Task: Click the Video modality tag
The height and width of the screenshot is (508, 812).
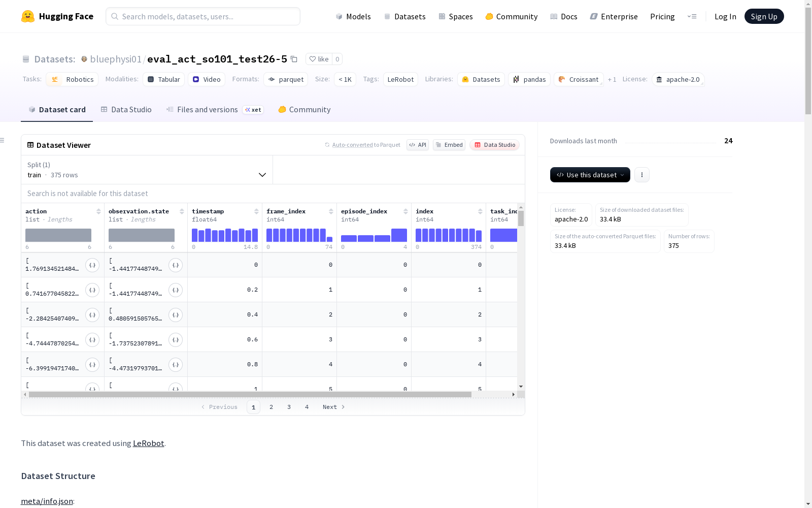Action: pos(207,79)
